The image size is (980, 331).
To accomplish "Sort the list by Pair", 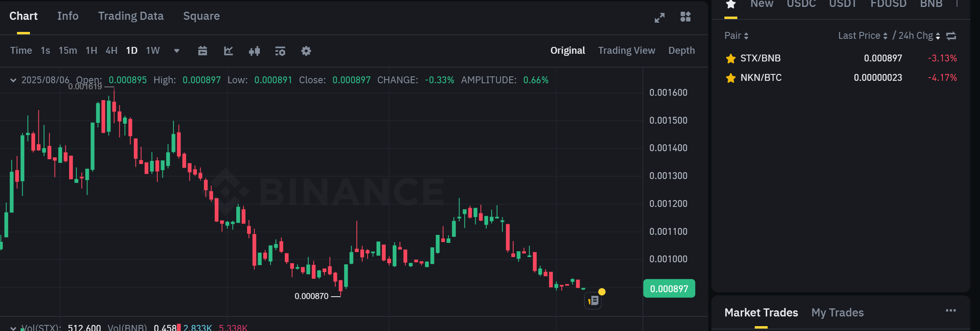I will [736, 36].
